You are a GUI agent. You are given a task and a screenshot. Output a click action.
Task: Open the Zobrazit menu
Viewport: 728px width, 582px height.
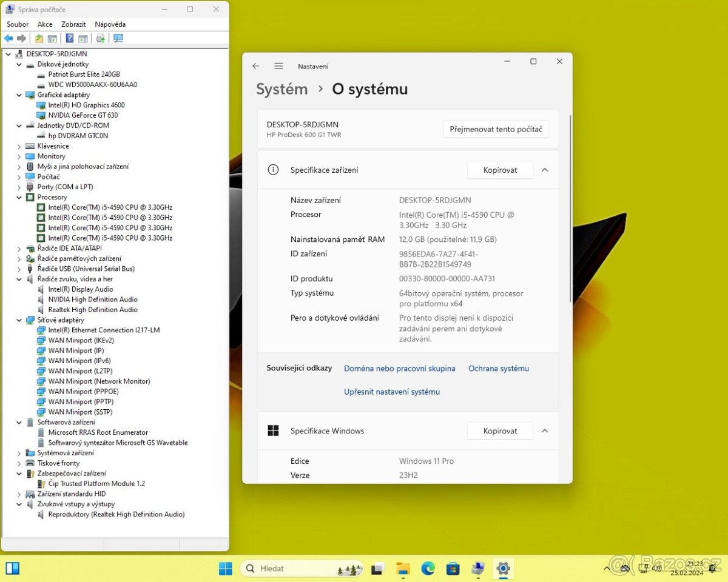tap(73, 24)
